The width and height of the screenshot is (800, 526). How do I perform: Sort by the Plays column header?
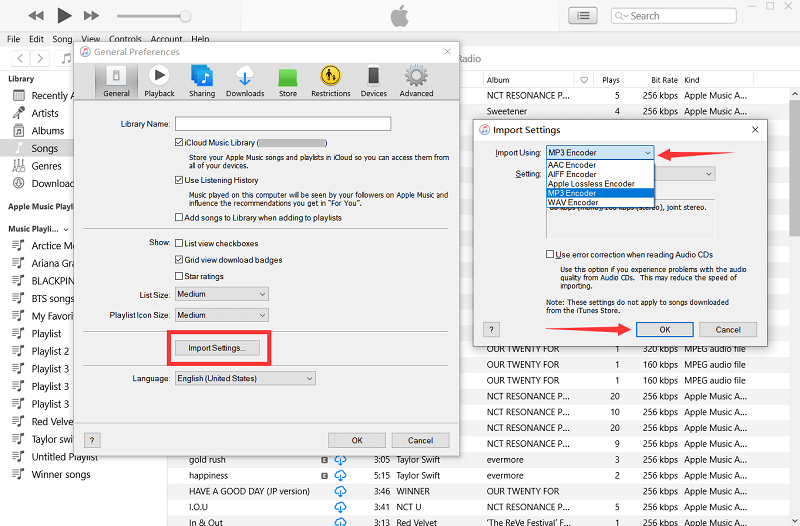coord(610,80)
